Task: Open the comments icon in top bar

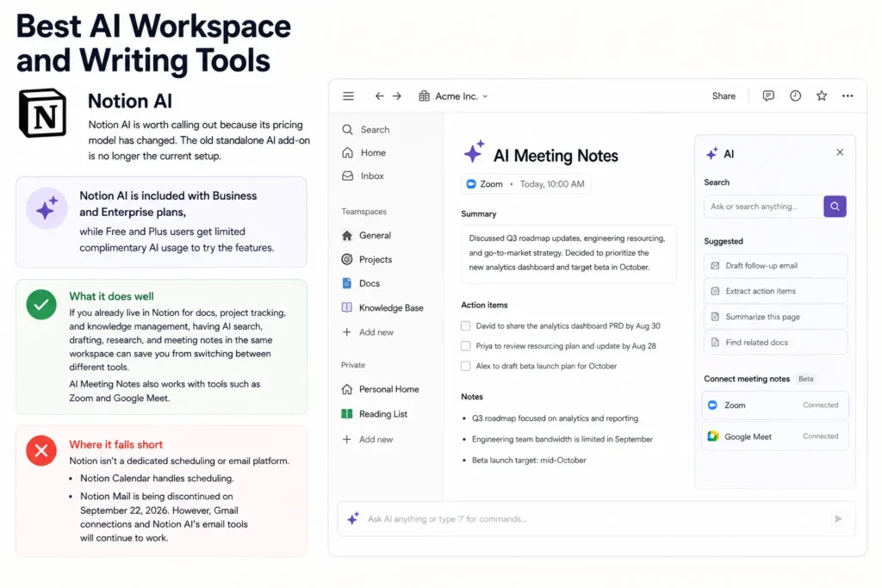Action: tap(767, 96)
